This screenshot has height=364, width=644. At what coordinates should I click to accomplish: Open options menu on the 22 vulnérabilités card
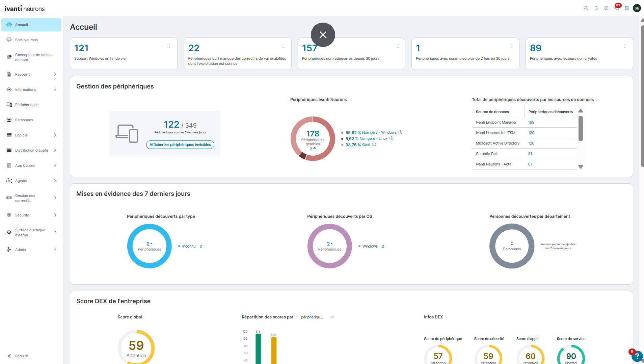coord(283,46)
